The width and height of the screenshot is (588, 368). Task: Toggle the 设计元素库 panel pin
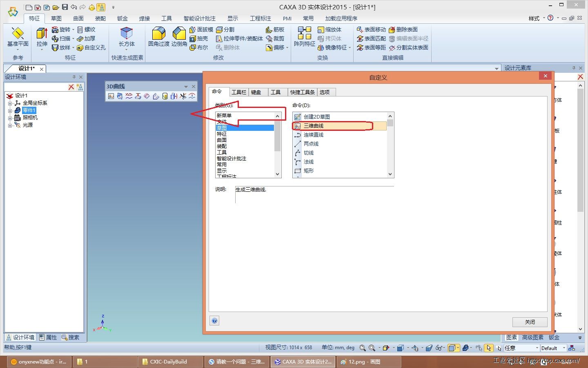click(574, 68)
